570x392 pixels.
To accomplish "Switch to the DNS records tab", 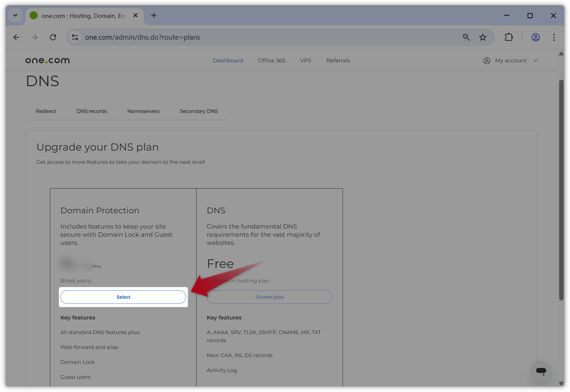I will point(92,111).
